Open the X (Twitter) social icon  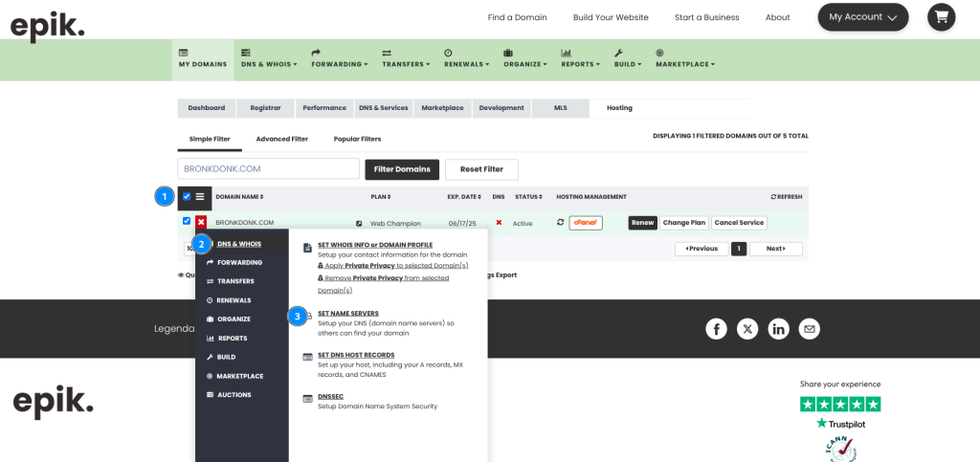click(747, 329)
